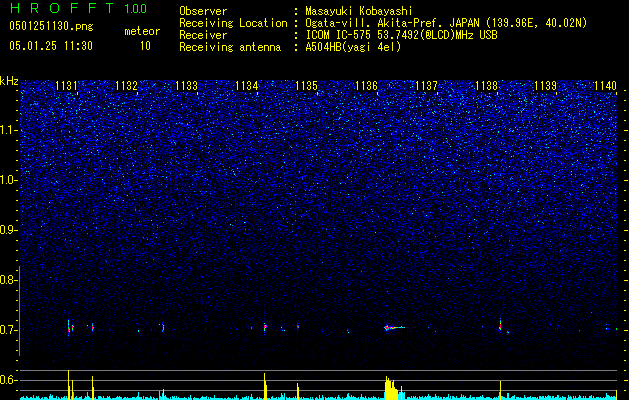Click the Observer label

point(203,11)
